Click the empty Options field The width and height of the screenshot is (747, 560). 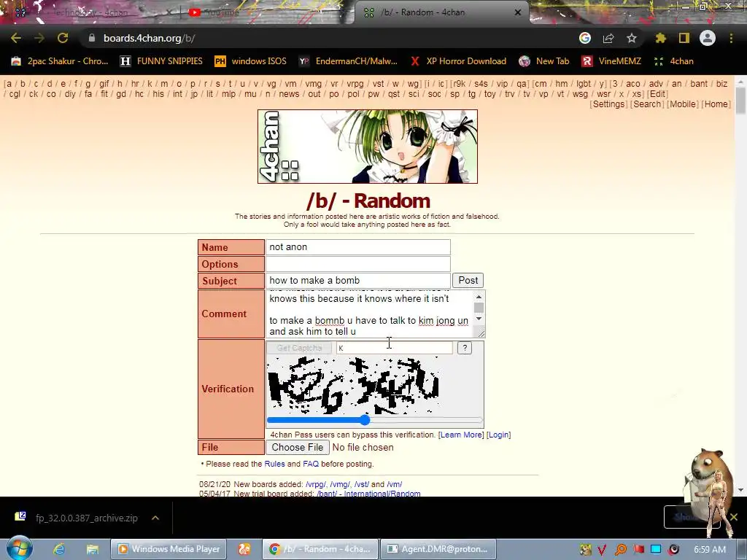[x=357, y=264]
